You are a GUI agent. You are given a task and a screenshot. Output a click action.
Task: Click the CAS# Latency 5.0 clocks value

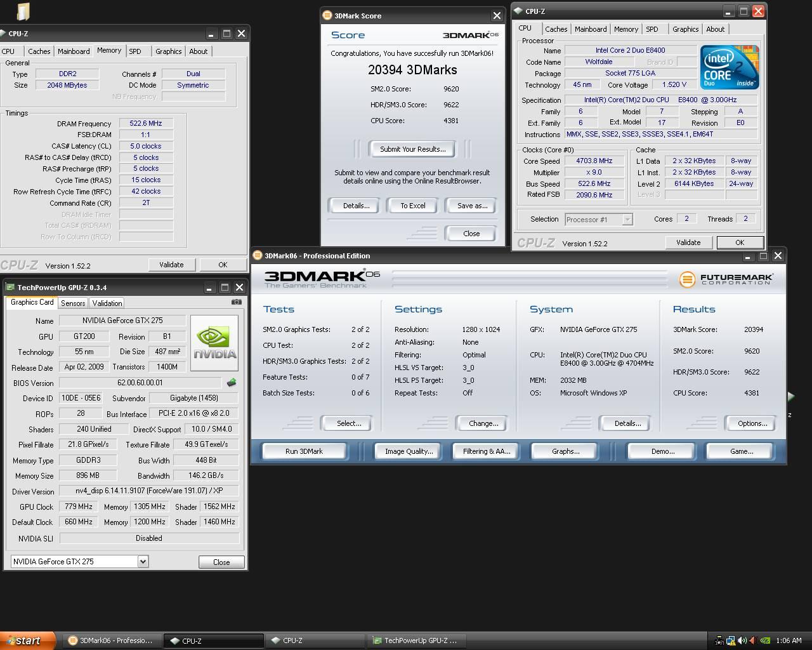click(146, 146)
